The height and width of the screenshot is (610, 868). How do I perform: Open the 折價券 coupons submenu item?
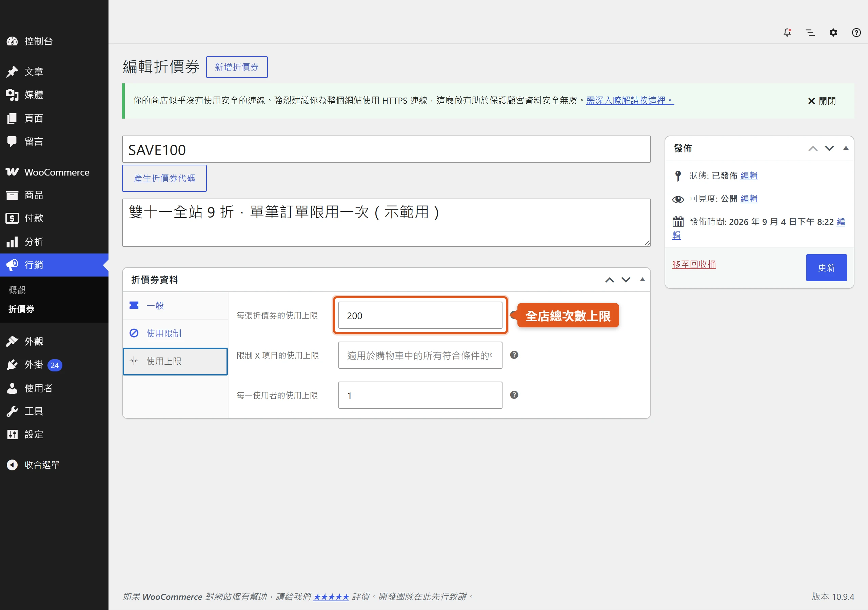(x=21, y=309)
